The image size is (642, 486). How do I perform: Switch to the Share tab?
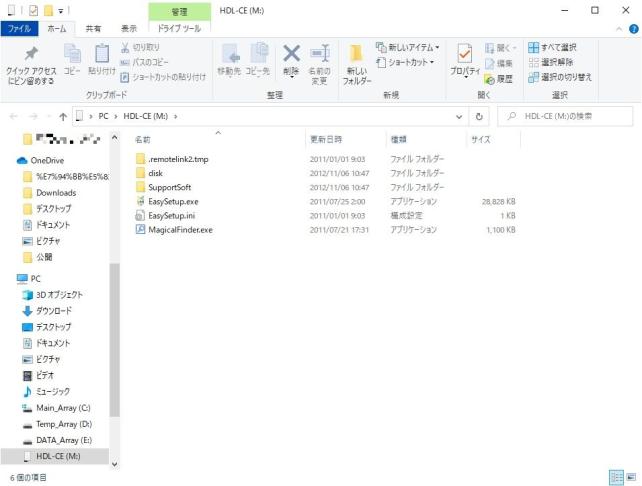pyautogui.click(x=93, y=29)
